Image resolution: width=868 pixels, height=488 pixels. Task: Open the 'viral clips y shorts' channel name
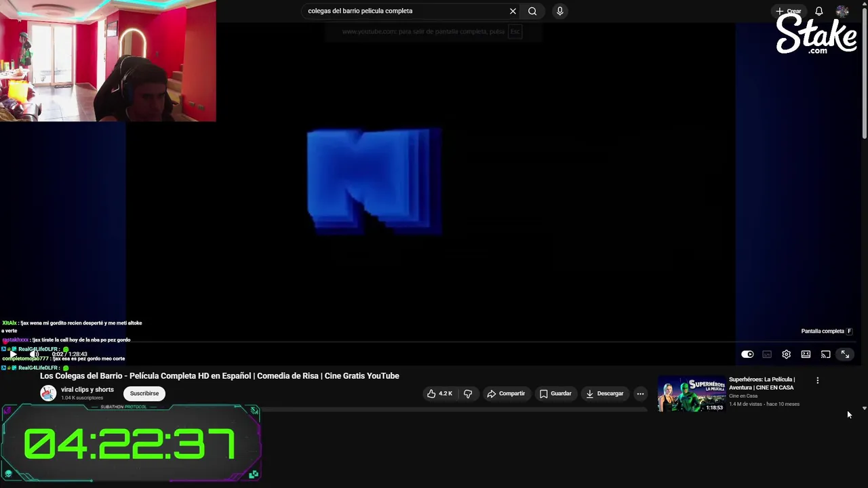[x=87, y=390]
